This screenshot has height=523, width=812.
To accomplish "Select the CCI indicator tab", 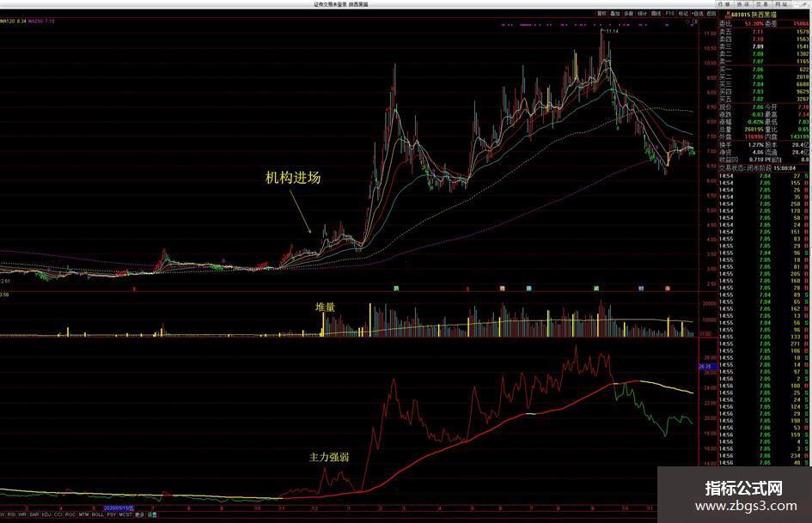I will pos(58,514).
